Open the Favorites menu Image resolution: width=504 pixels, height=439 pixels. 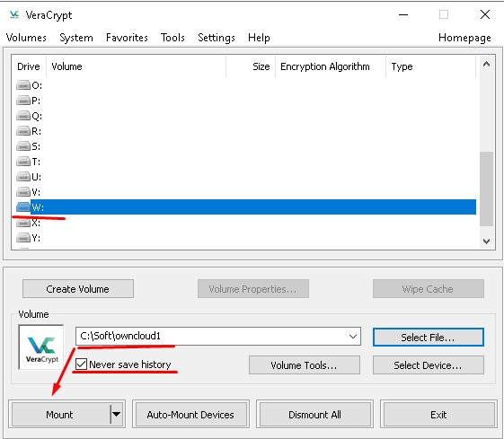pyautogui.click(x=127, y=38)
